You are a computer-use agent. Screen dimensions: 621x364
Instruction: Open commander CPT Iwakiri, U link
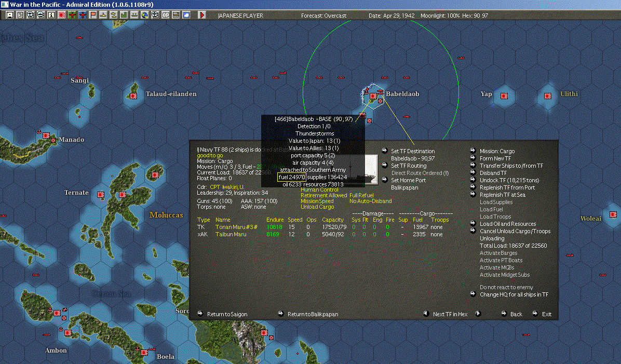pos(226,187)
